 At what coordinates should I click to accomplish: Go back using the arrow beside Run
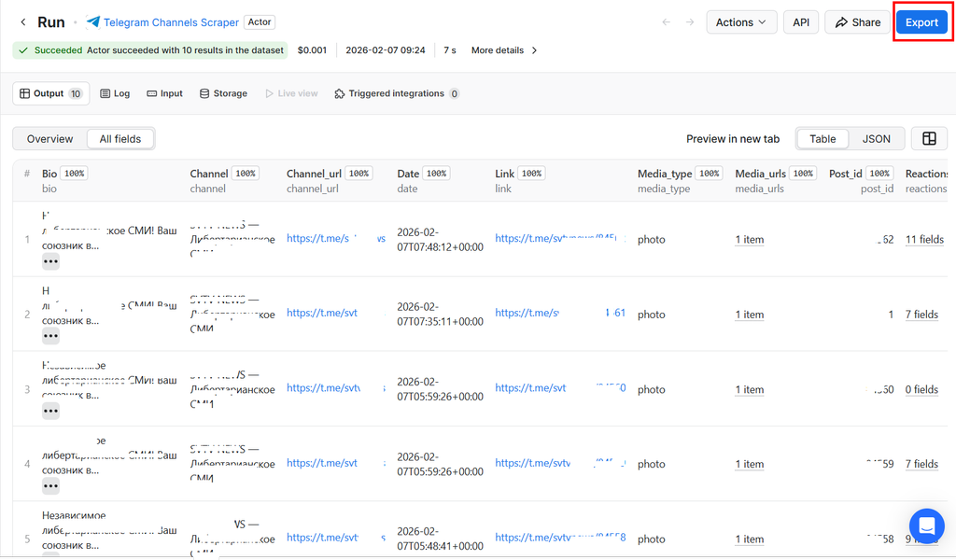[x=23, y=22]
